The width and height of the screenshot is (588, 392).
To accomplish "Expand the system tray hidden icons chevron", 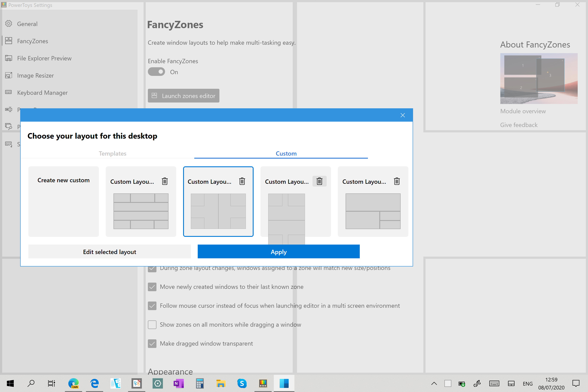I will coord(434,383).
